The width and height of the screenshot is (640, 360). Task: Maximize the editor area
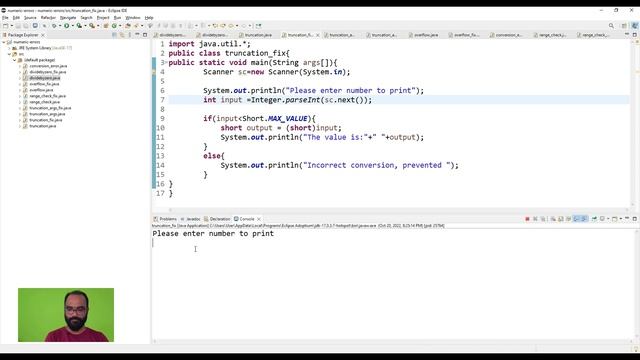point(635,35)
